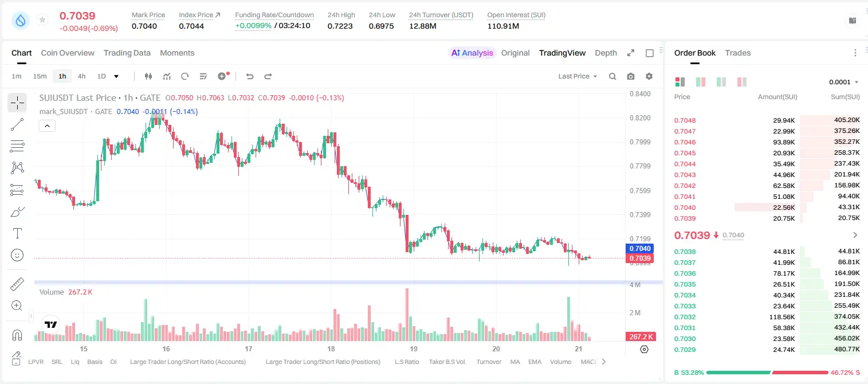Add SUI to favorites with star
The width and height of the screenshot is (868, 384).
(x=42, y=20)
